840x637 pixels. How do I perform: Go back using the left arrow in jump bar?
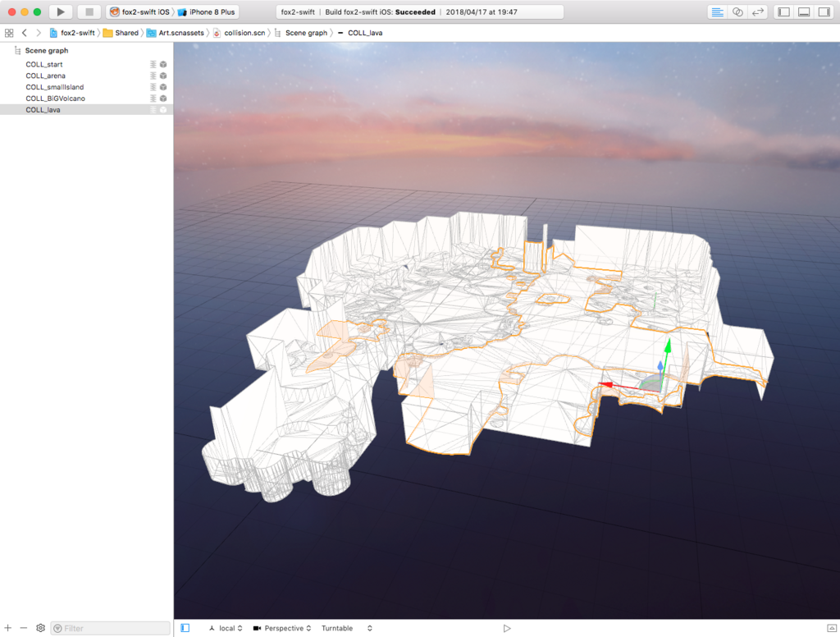click(x=25, y=33)
